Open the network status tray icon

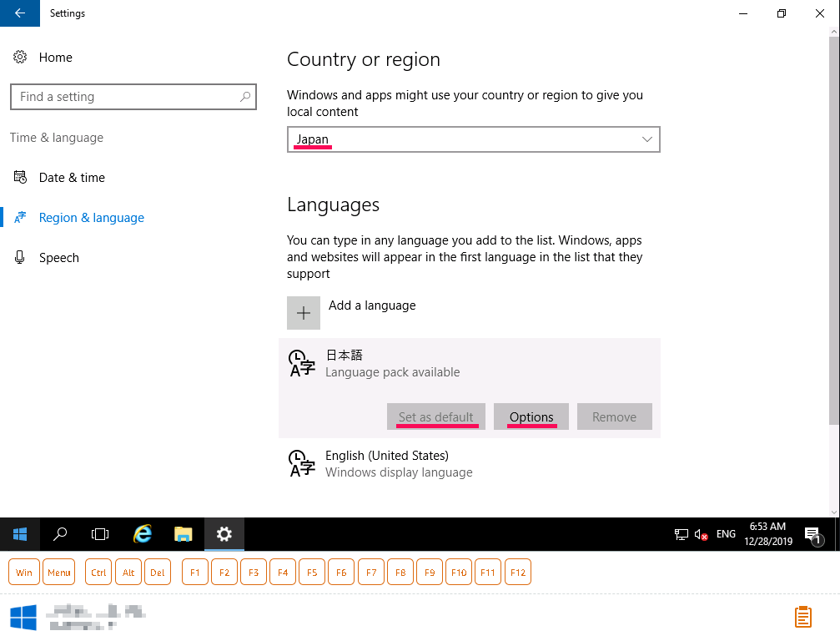tap(681, 534)
